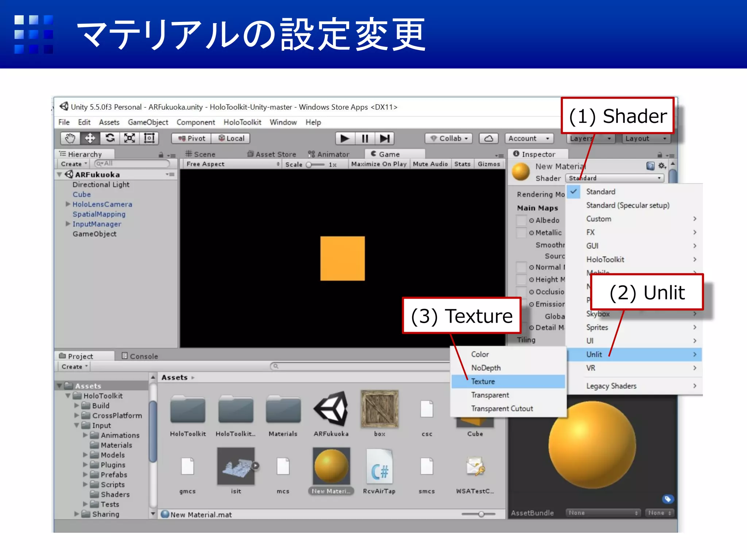Click the Step frame button
This screenshot has height=560, width=747.
385,139
